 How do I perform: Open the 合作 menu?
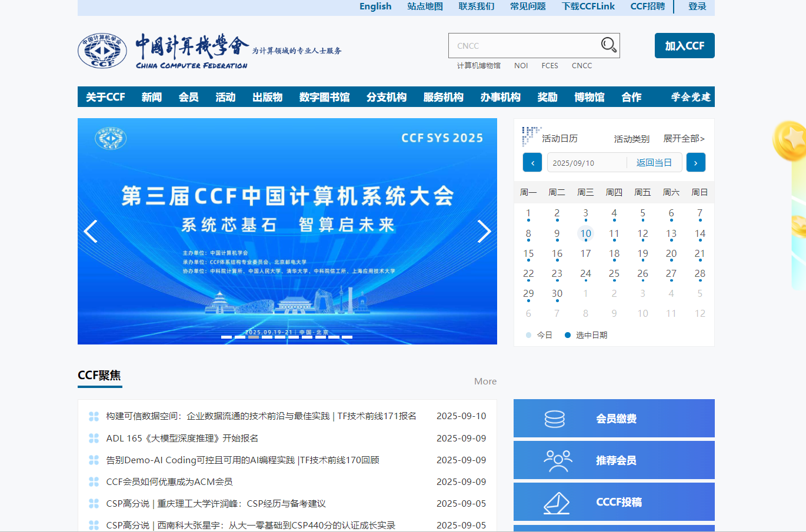coord(631,97)
